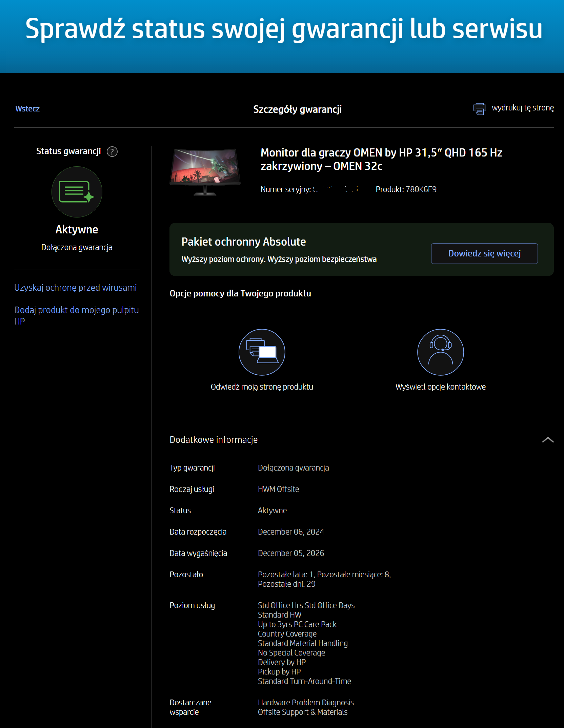Click the 'Szczegóły gwarancji' page heading
Screen dimensions: 564x728
(297, 109)
